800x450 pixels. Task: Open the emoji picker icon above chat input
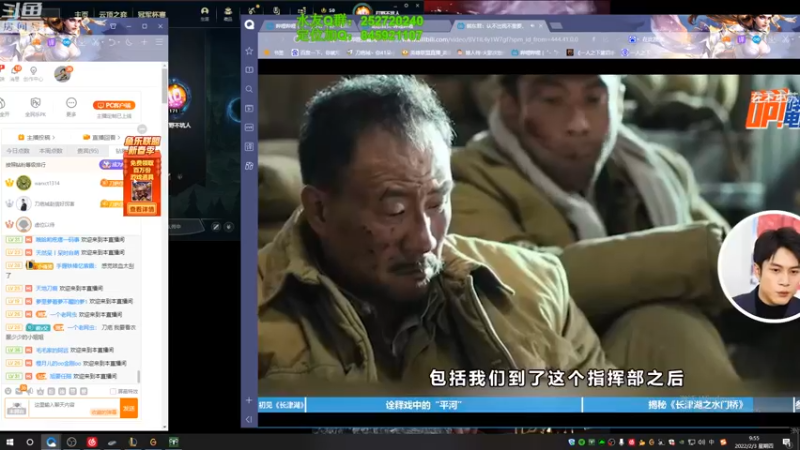(8, 391)
